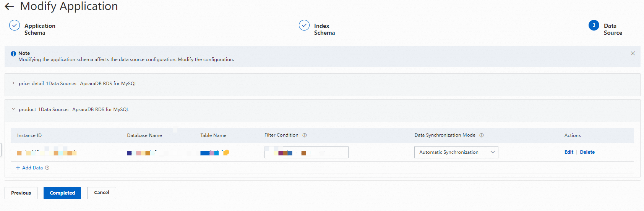
Task: Click the Cancel button
Action: click(x=102, y=193)
